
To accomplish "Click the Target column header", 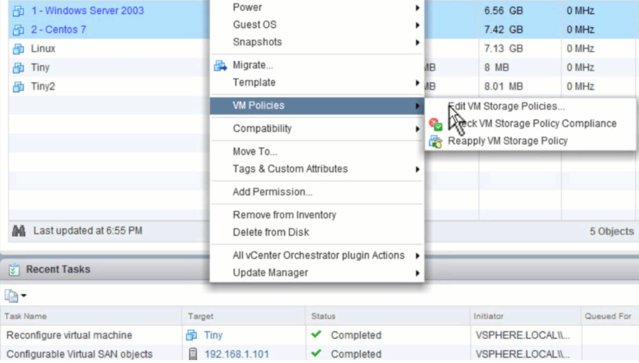I will click(201, 317).
